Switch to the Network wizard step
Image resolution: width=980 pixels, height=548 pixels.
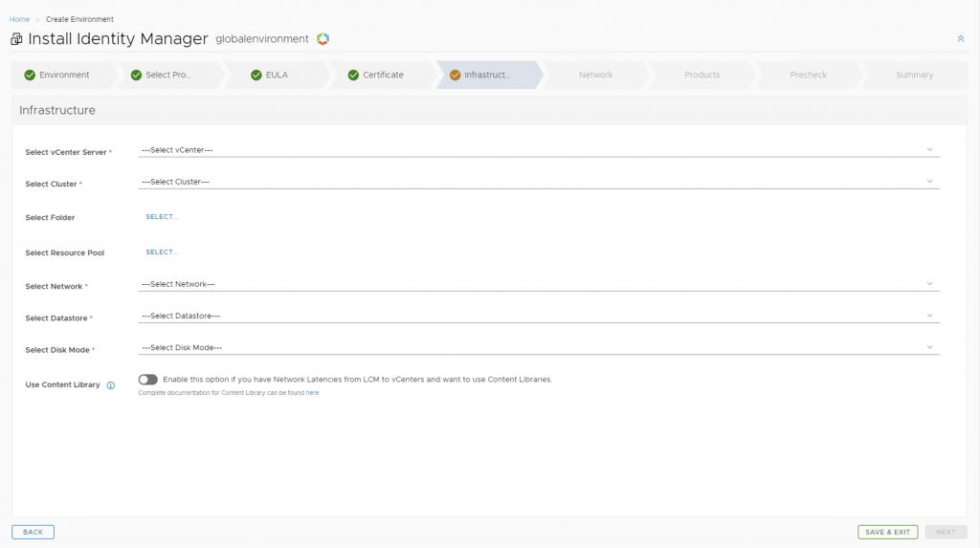595,75
